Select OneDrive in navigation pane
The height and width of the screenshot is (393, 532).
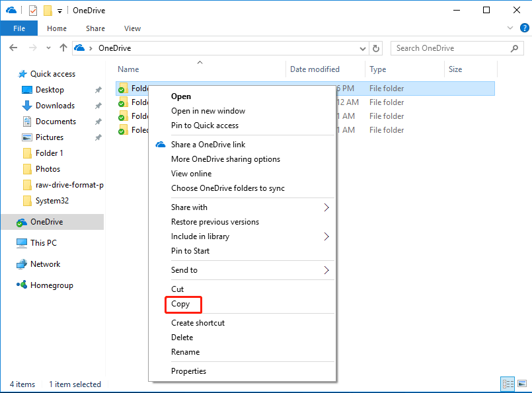click(52, 222)
